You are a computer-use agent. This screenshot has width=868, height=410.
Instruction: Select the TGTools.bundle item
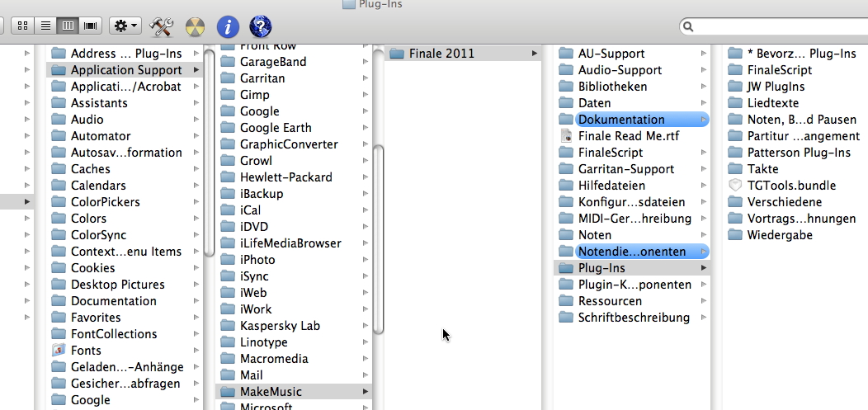(x=780, y=186)
